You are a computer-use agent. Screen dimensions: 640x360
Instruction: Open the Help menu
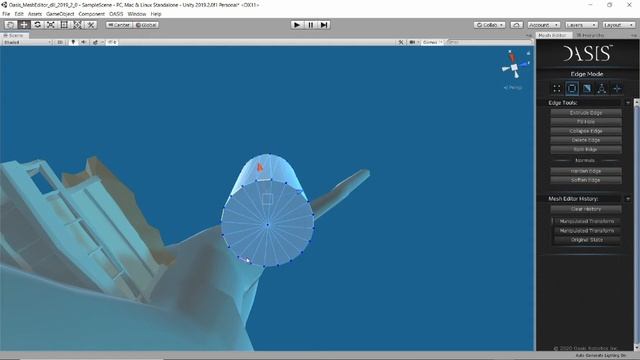(156, 14)
